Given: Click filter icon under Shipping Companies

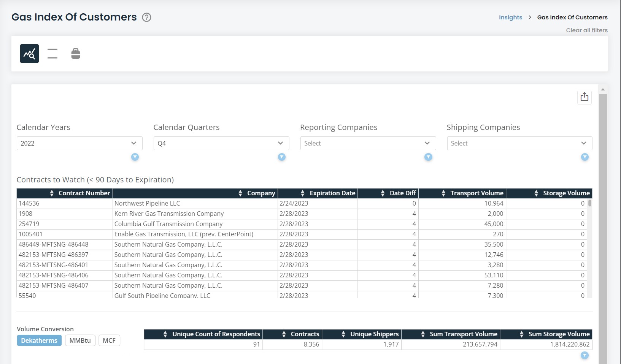Looking at the screenshot, I should (585, 157).
